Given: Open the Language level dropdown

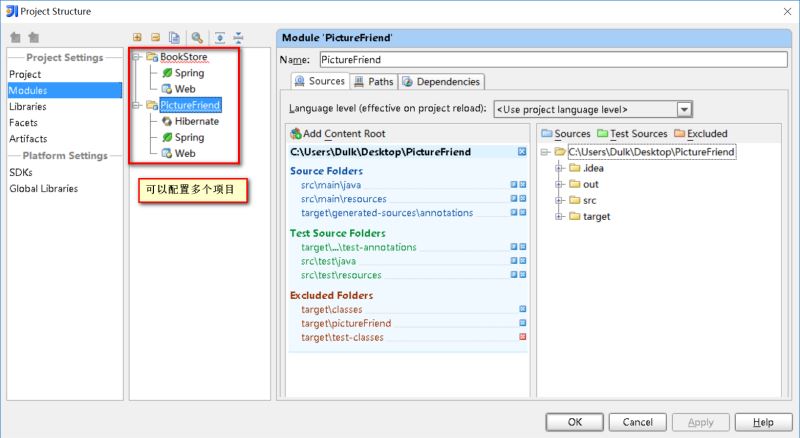Looking at the screenshot, I should [684, 109].
